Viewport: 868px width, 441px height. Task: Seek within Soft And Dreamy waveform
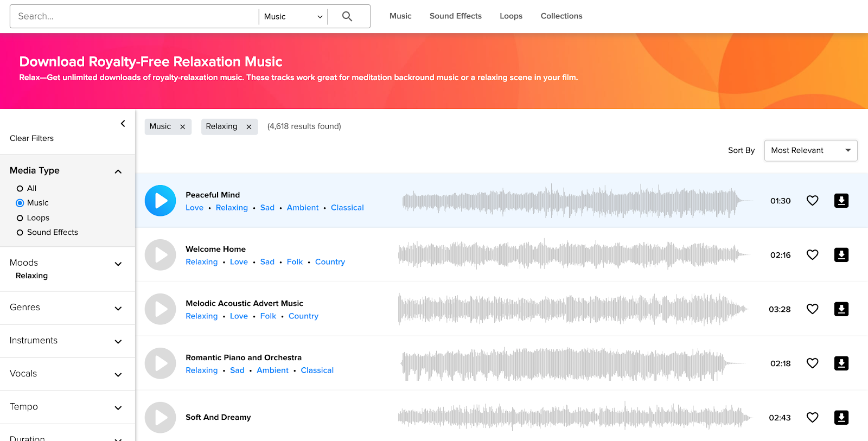pyautogui.click(x=575, y=418)
